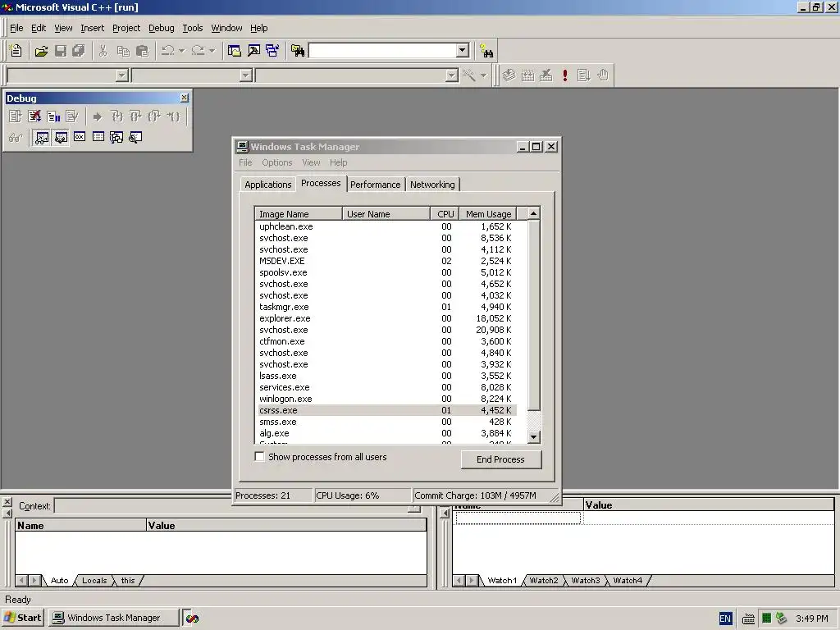Click Apply Code Changes in Debug toolbar
This screenshot has height=630, width=840.
[x=72, y=116]
